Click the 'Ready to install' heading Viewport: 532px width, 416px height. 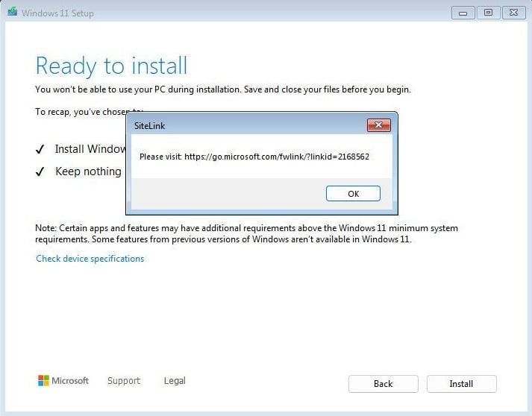click(x=111, y=66)
